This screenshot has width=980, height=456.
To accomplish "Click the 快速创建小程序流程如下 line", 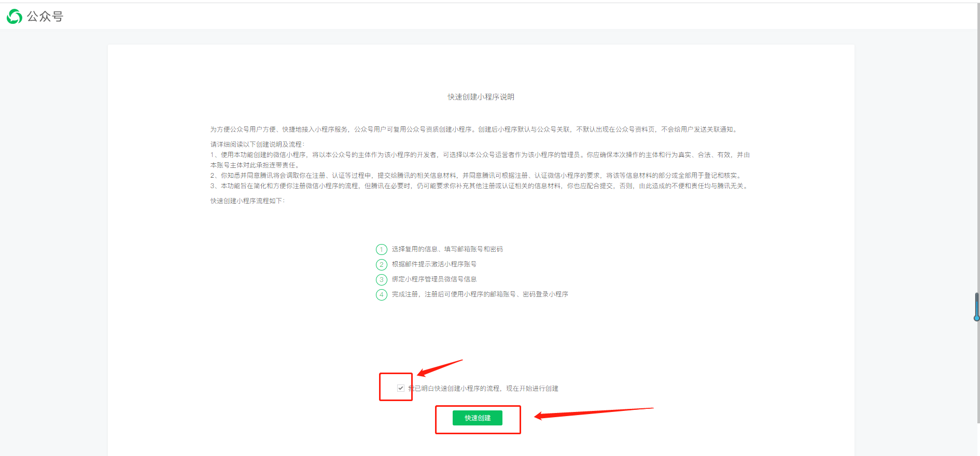I will tap(247, 201).
